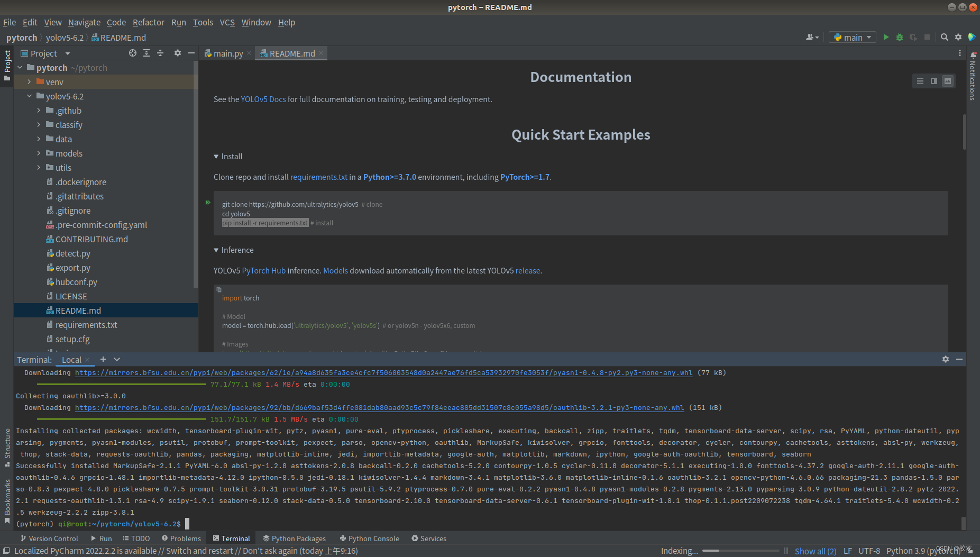Click the Show all (2) link

[x=816, y=551]
